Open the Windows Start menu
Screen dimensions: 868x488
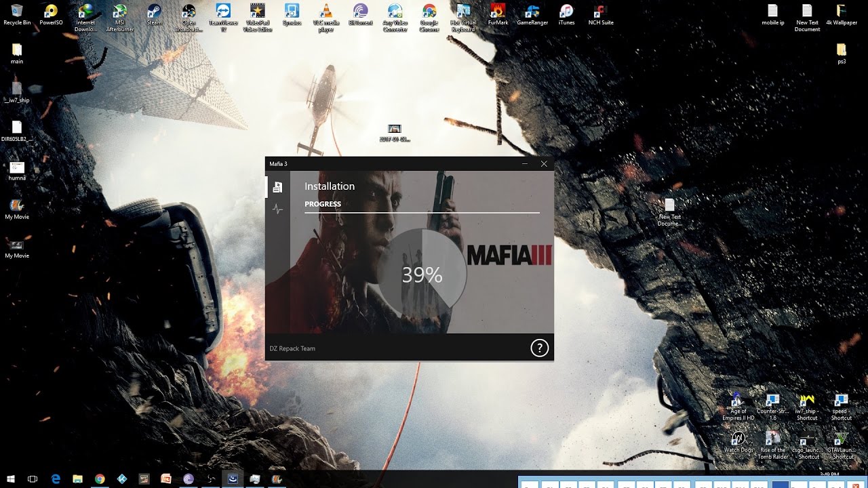pos(12,479)
